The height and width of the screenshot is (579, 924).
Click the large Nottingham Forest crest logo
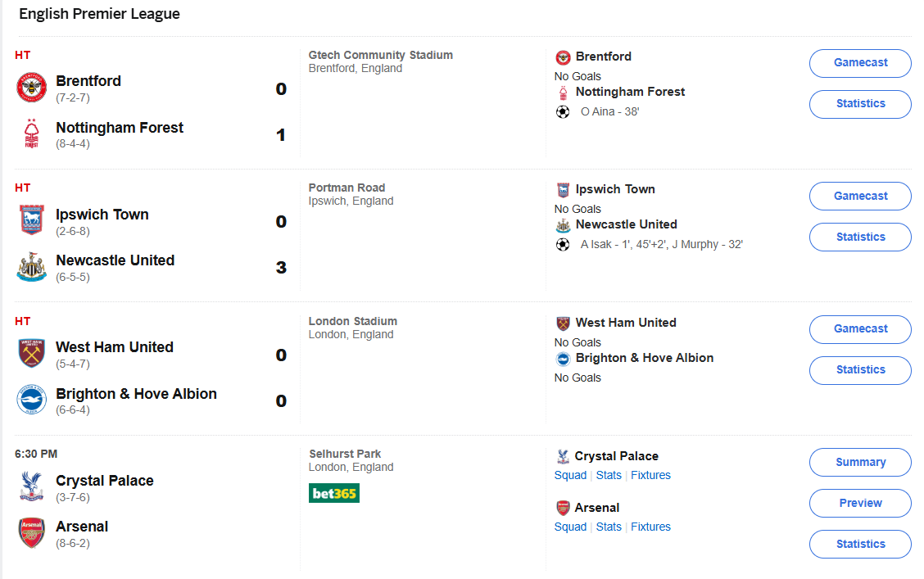(x=32, y=134)
